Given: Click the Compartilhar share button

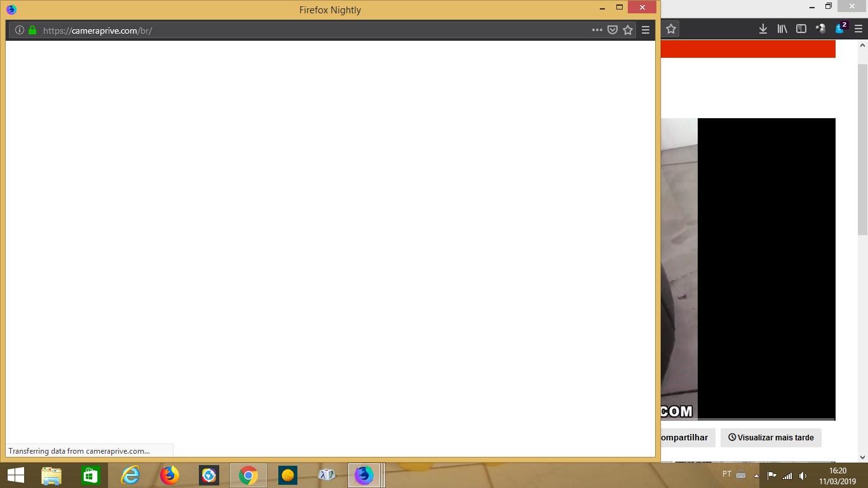Looking at the screenshot, I should [x=685, y=438].
